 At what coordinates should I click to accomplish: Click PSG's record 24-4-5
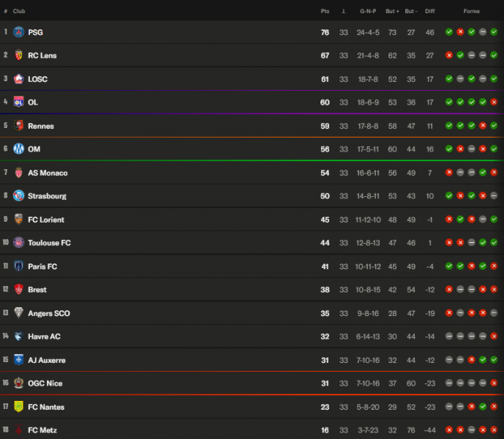click(368, 32)
